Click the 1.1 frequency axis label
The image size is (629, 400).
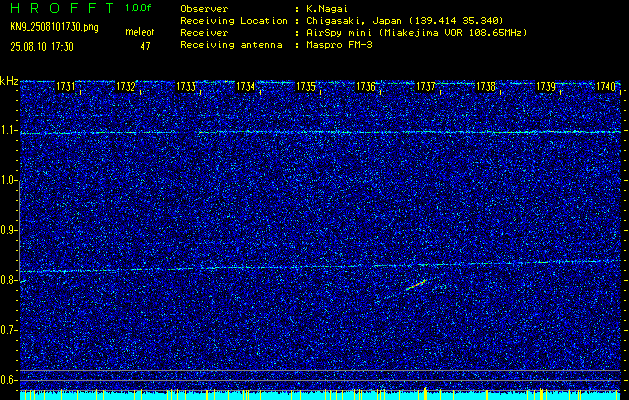coord(6,130)
